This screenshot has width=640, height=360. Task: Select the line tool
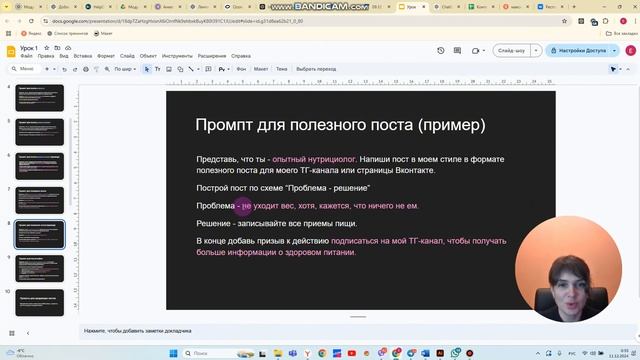click(191, 69)
